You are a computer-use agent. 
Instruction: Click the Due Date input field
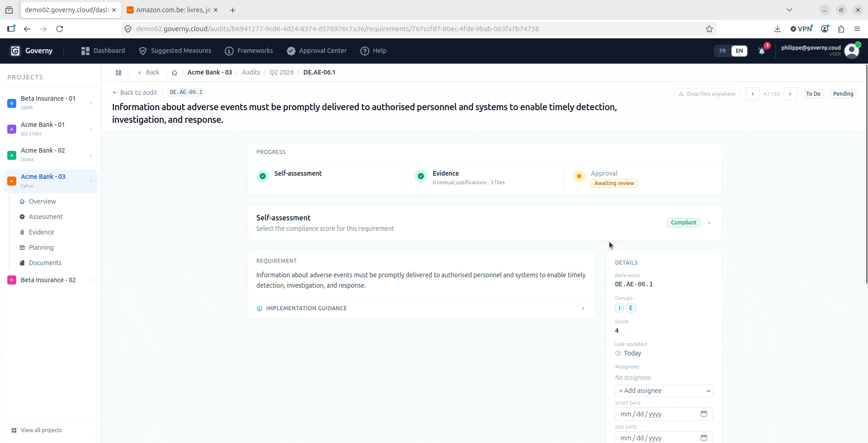click(x=664, y=438)
